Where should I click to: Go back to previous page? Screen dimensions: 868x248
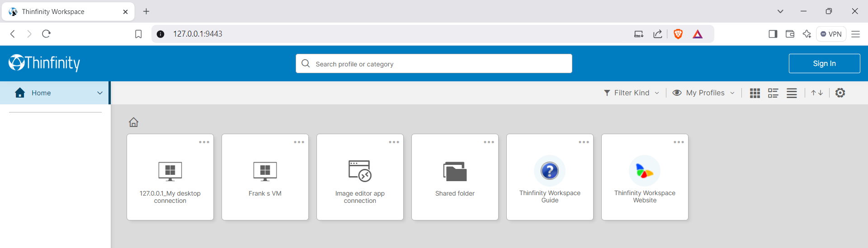click(x=13, y=34)
